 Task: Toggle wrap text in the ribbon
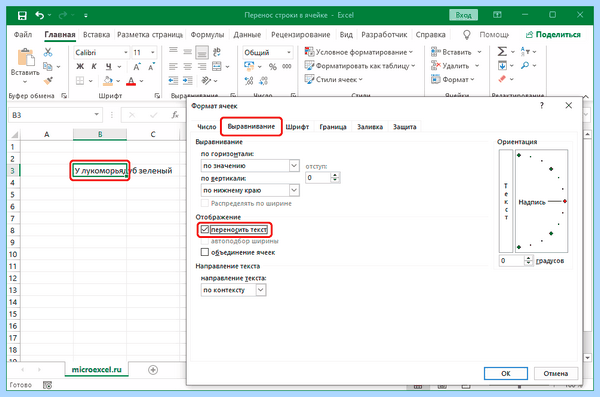(217, 52)
